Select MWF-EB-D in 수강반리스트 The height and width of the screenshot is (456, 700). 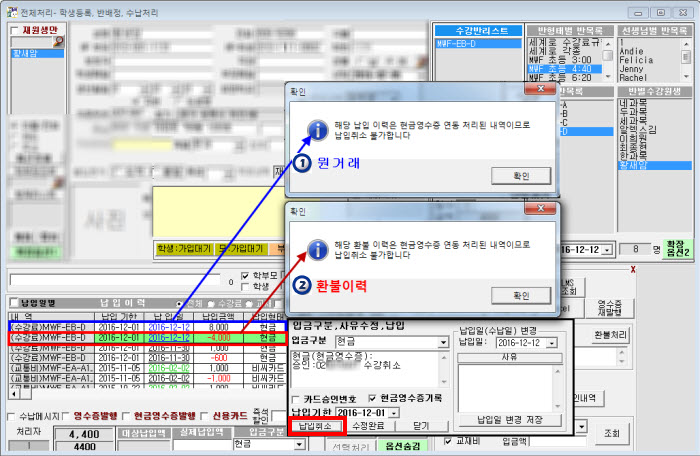[x=478, y=44]
